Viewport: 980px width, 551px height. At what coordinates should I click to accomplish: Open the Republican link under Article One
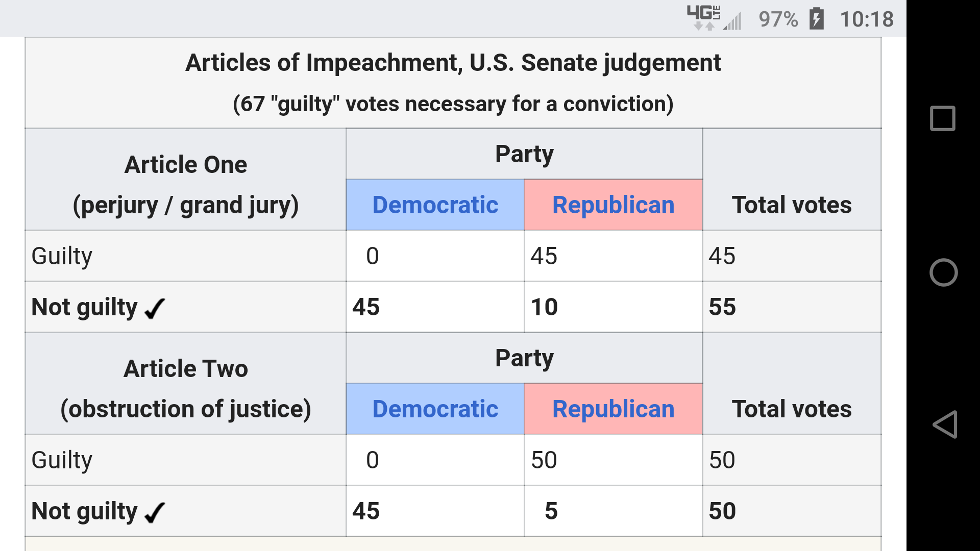613,205
